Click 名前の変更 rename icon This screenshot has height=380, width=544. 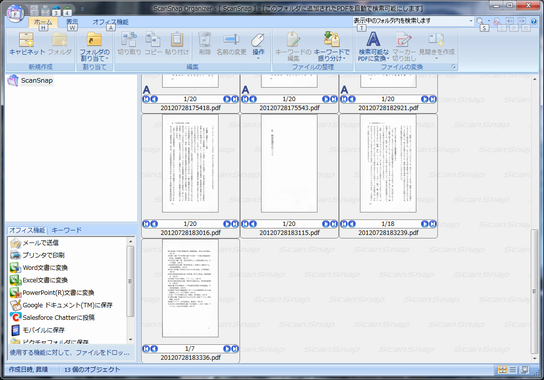click(x=231, y=44)
